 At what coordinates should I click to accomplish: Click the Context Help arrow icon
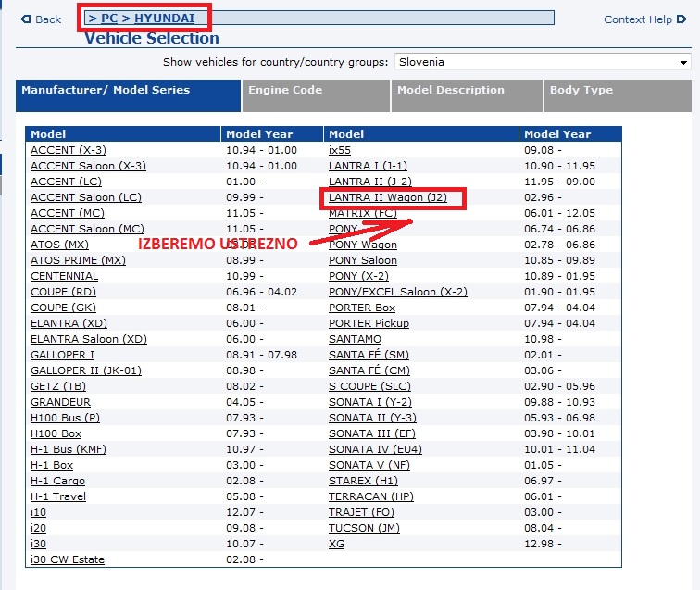pos(681,19)
